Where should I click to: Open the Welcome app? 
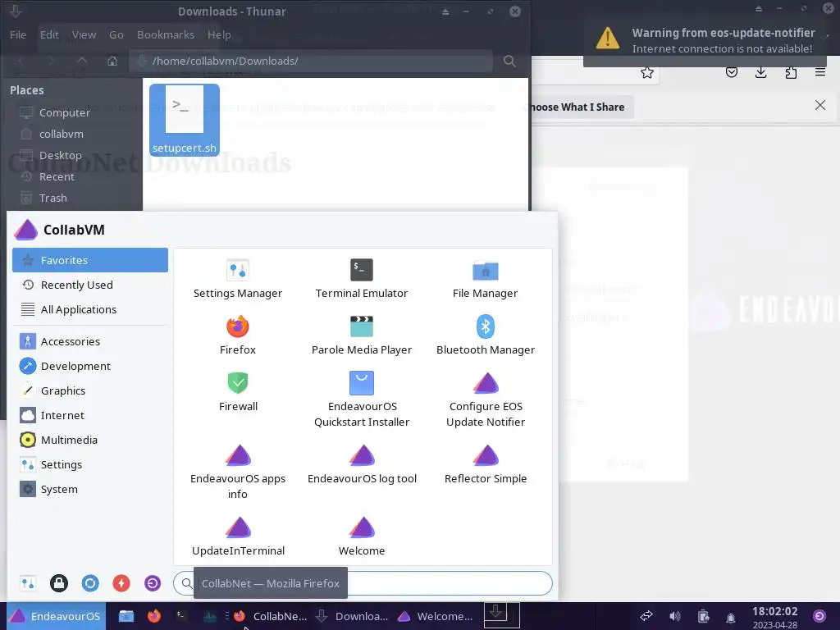point(362,536)
